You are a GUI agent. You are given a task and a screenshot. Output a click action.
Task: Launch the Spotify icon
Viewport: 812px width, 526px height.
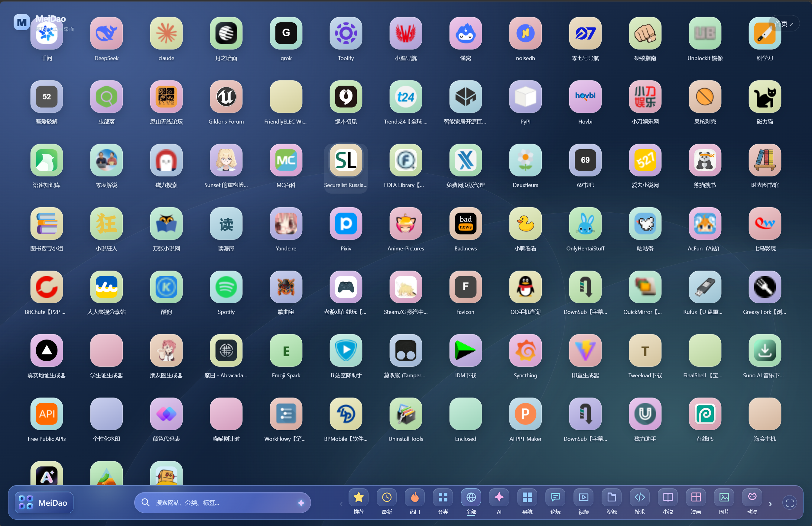coord(226,287)
